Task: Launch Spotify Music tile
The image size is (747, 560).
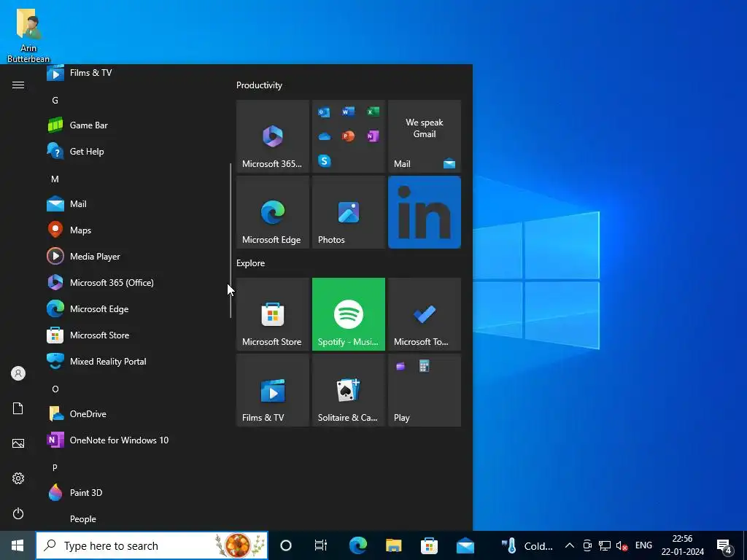Action: click(x=348, y=314)
